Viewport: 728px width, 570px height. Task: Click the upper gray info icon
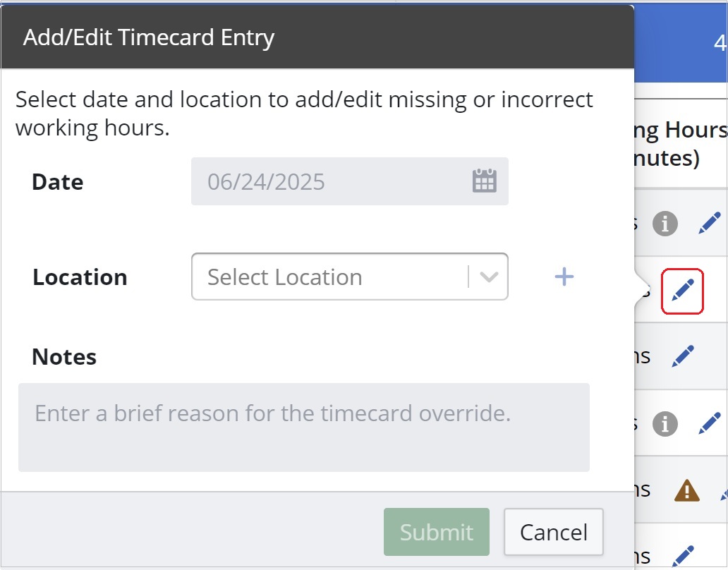click(665, 224)
